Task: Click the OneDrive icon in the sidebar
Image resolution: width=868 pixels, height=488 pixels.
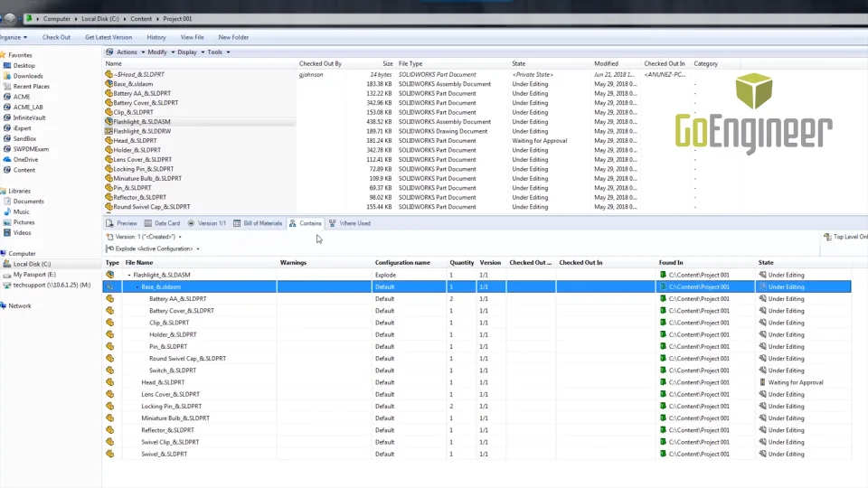Action: 7,159
